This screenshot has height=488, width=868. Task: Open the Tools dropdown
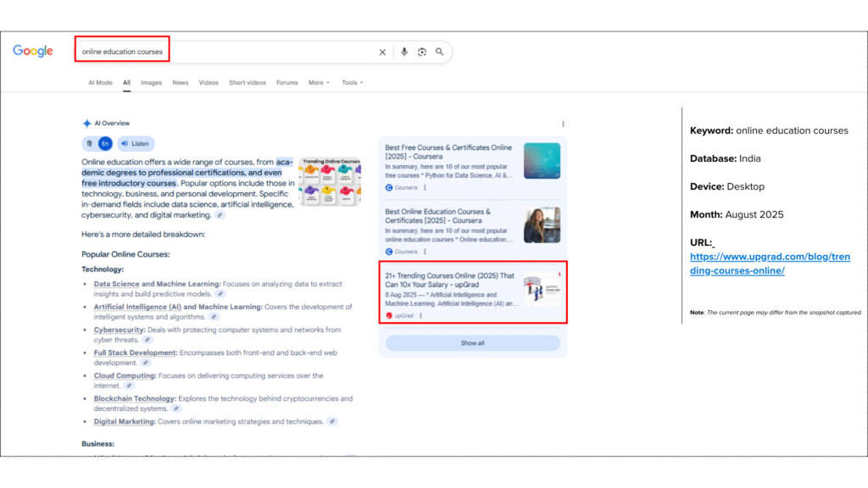(352, 83)
